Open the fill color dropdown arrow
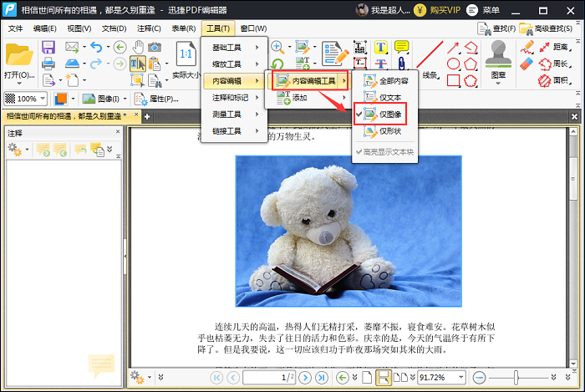This screenshot has width=585, height=392. click(74, 99)
